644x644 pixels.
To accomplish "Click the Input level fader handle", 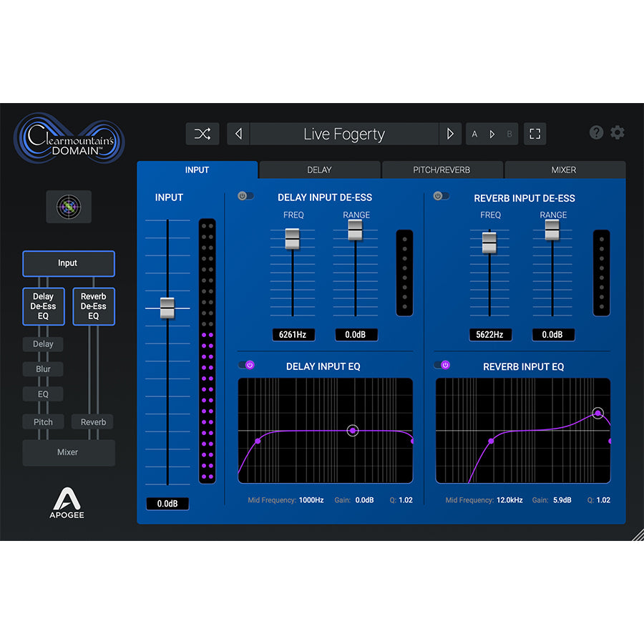I will (x=167, y=308).
